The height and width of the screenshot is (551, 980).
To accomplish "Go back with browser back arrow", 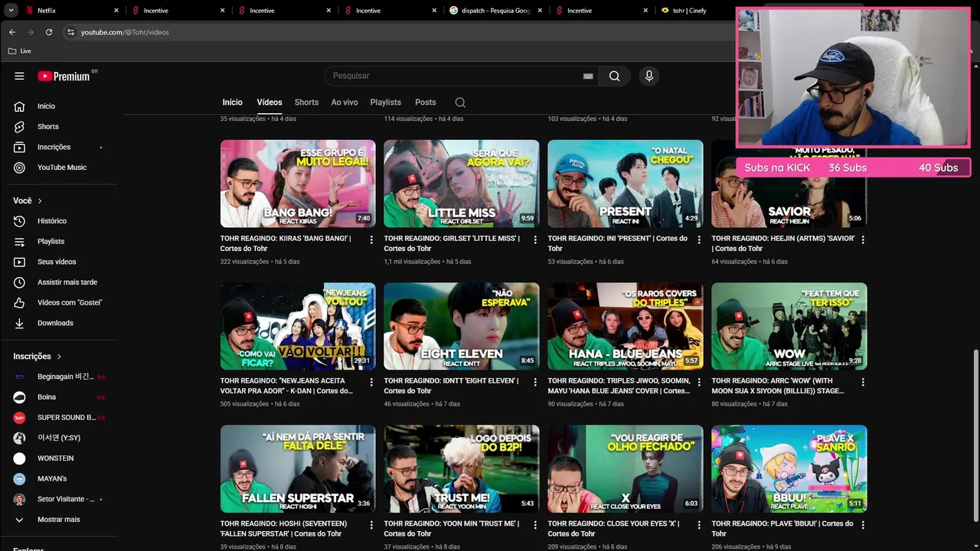I will [12, 32].
